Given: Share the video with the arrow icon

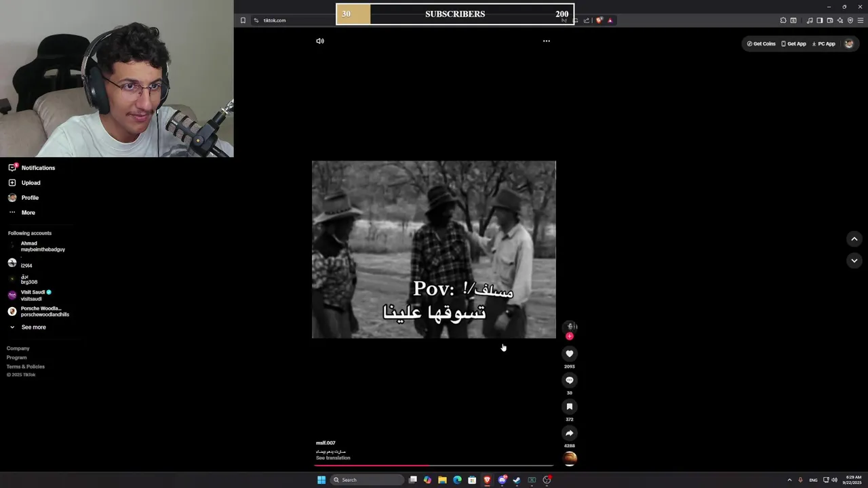Looking at the screenshot, I should (x=570, y=433).
